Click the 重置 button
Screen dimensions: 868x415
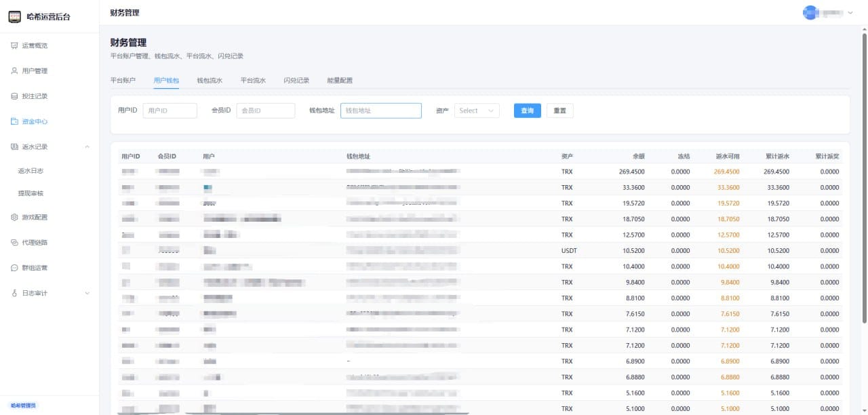(x=560, y=111)
